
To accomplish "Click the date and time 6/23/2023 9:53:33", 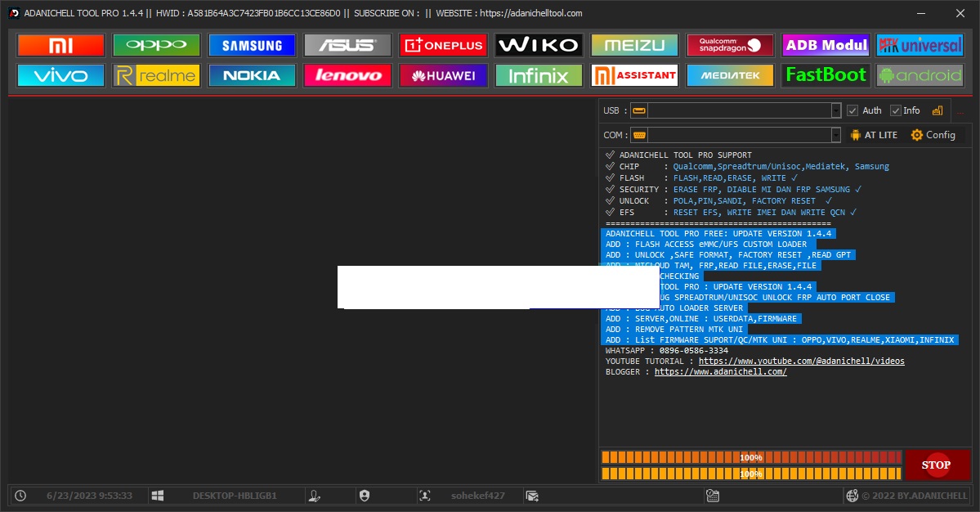I will pyautogui.click(x=89, y=496).
